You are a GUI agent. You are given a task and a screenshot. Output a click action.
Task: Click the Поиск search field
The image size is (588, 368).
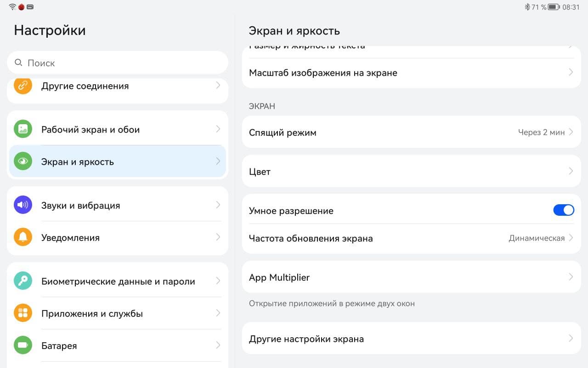(117, 63)
